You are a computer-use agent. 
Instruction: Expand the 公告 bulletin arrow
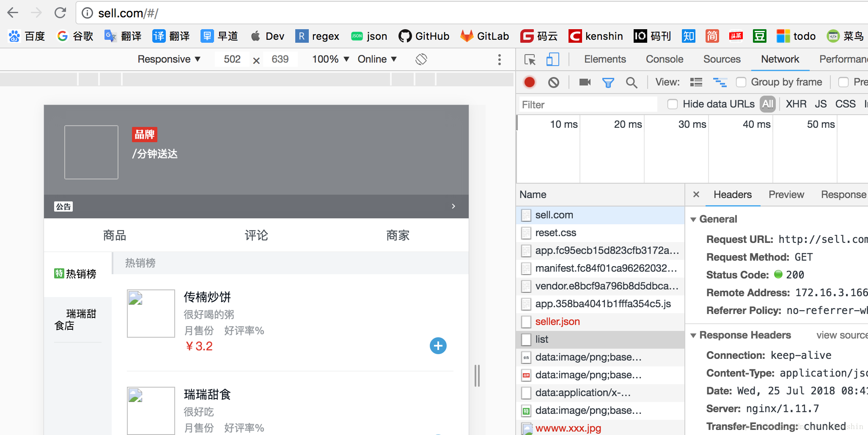(453, 206)
